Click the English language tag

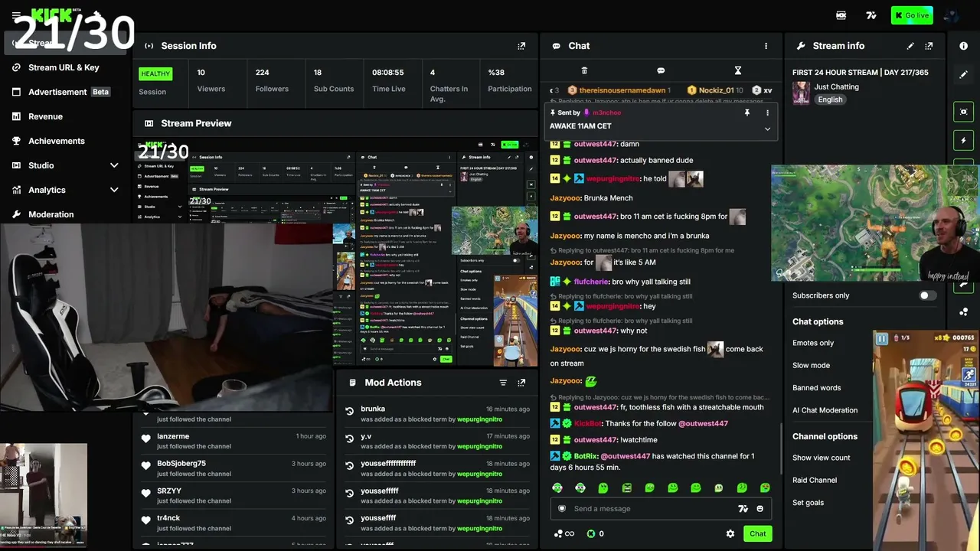(830, 99)
